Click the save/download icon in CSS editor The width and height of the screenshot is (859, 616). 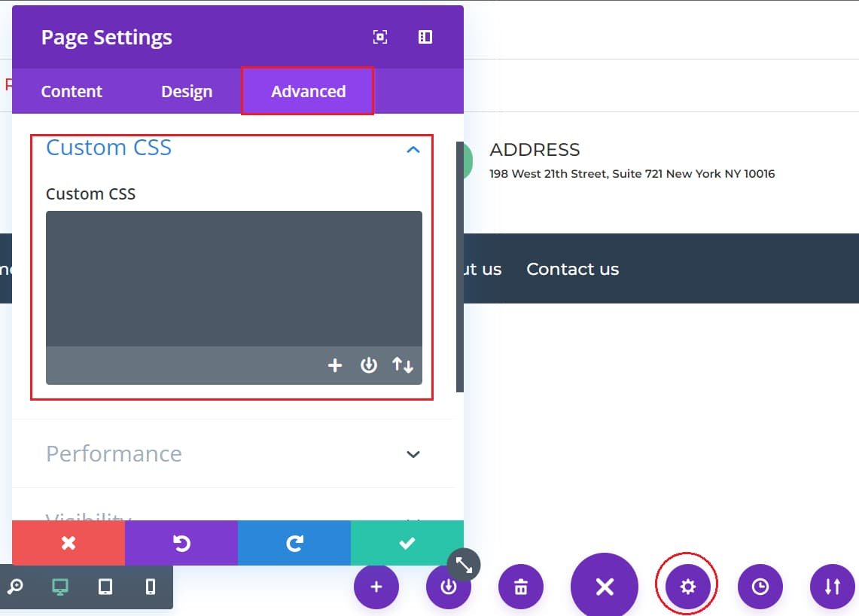point(369,365)
